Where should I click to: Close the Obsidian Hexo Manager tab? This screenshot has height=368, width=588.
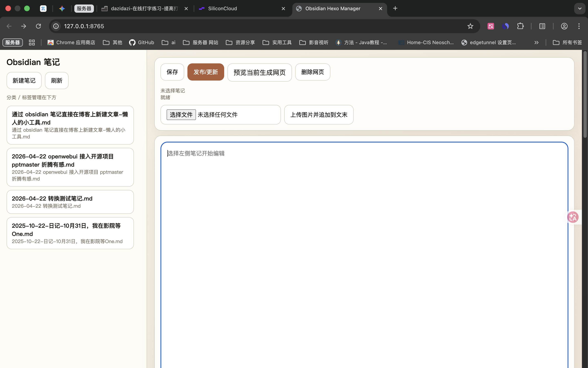point(381,9)
